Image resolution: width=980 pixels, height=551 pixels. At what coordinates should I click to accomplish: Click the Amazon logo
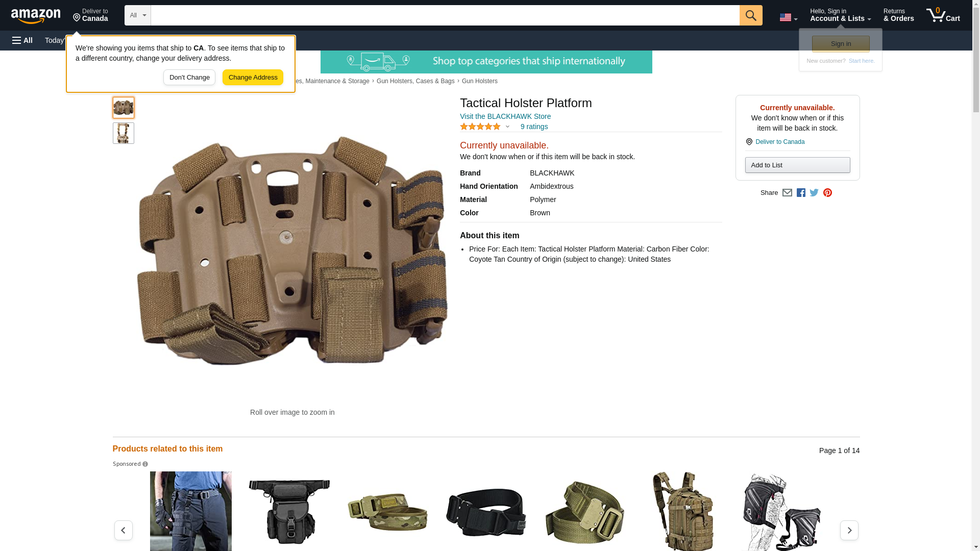[36, 16]
